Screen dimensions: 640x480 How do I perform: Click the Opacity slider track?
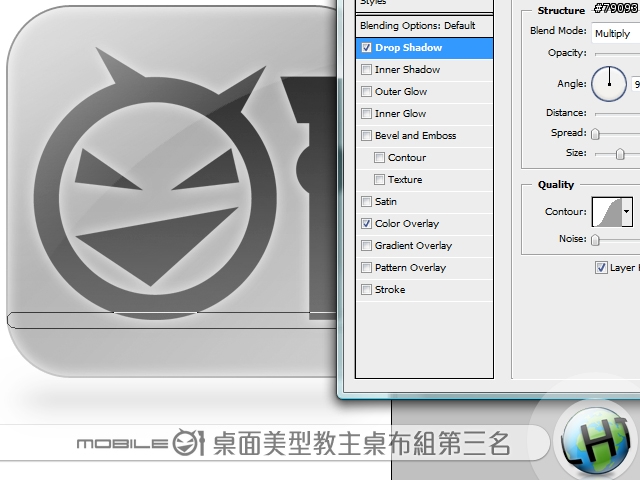pos(618,54)
